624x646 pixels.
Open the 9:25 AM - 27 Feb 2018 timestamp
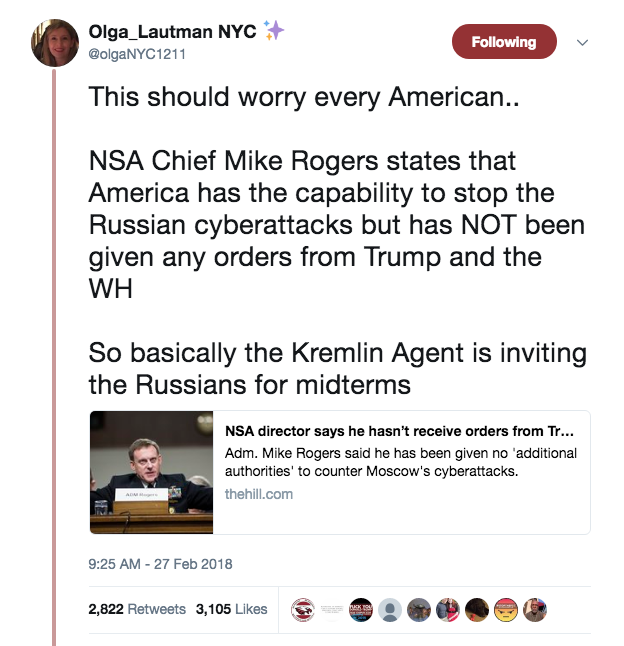pos(160,564)
